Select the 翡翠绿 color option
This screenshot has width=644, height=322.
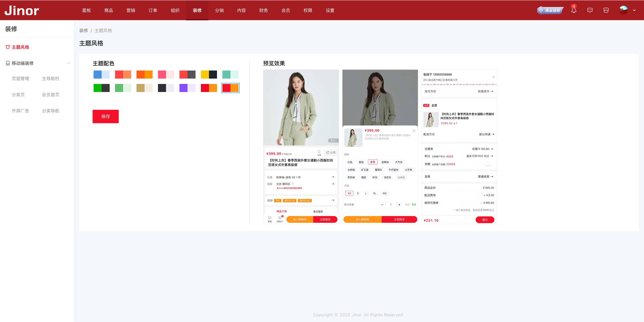point(385,162)
